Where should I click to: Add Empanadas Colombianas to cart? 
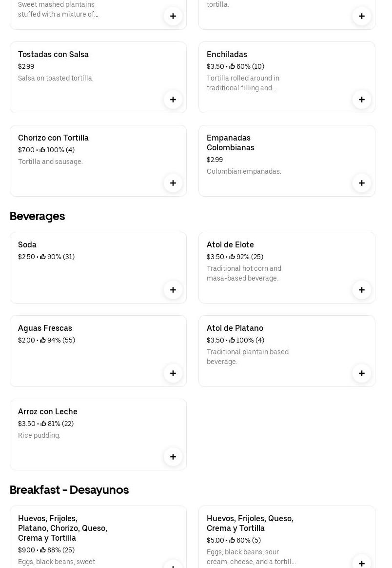click(x=362, y=183)
